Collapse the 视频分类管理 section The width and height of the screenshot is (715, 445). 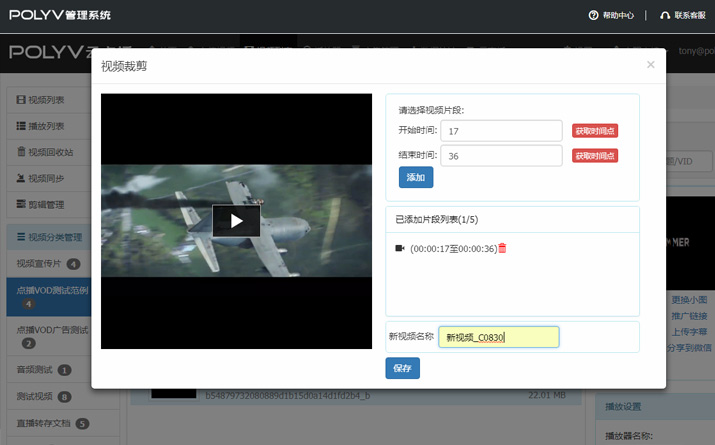tap(55, 237)
